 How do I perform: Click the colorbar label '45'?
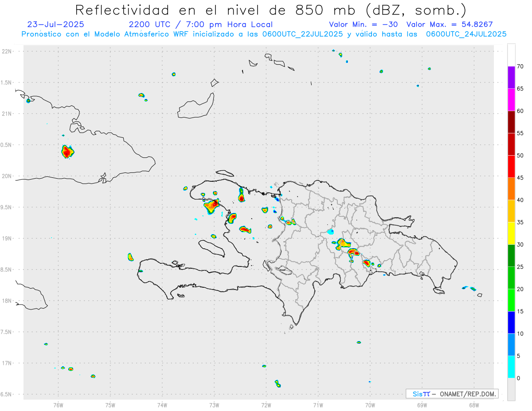click(x=520, y=178)
